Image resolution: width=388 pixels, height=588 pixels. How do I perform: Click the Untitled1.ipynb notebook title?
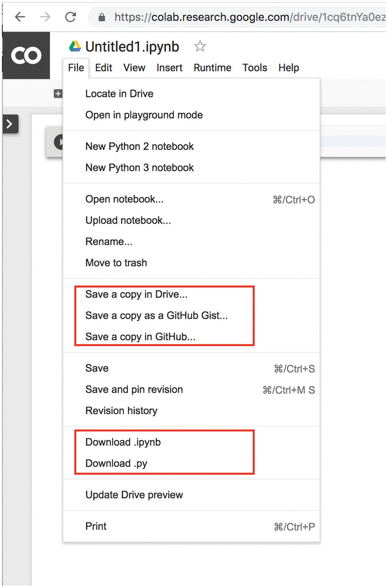coord(132,47)
